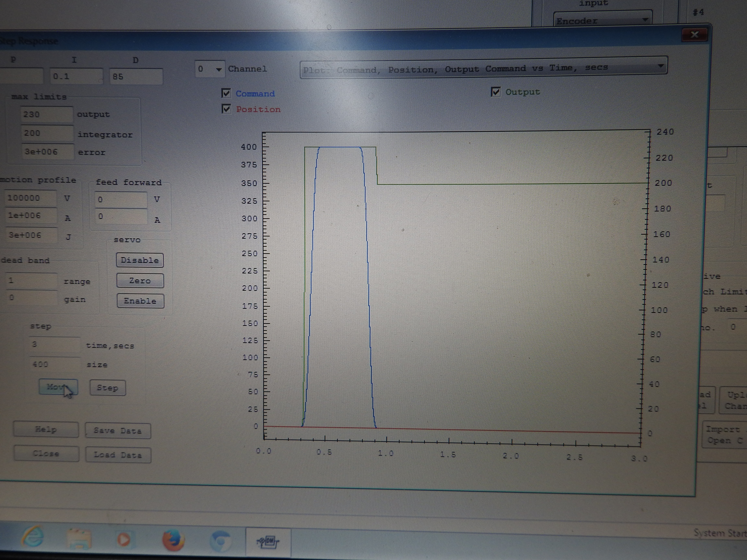The height and width of the screenshot is (560, 747).
Task: Toggle the Position plot checkbox
Action: pyautogui.click(x=226, y=109)
